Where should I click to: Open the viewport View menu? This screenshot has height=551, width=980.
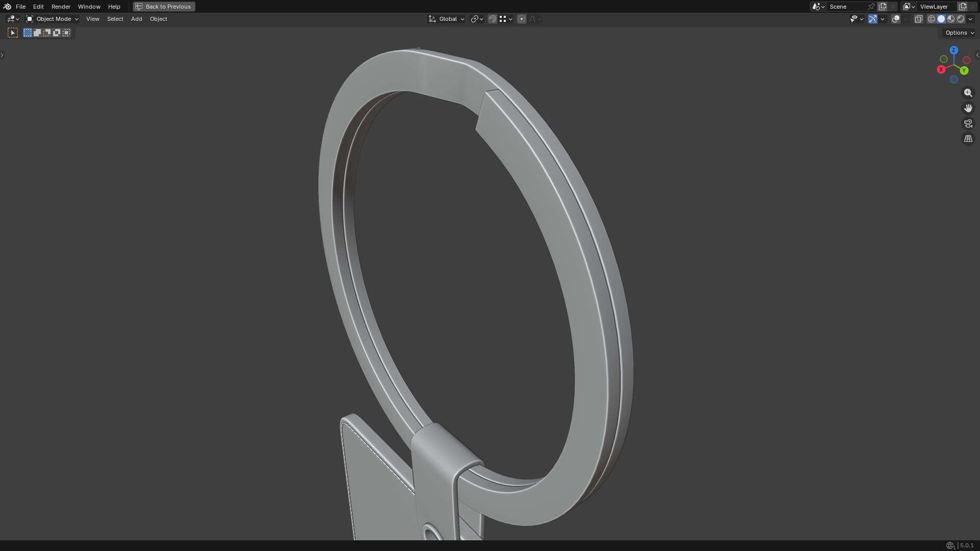point(92,19)
